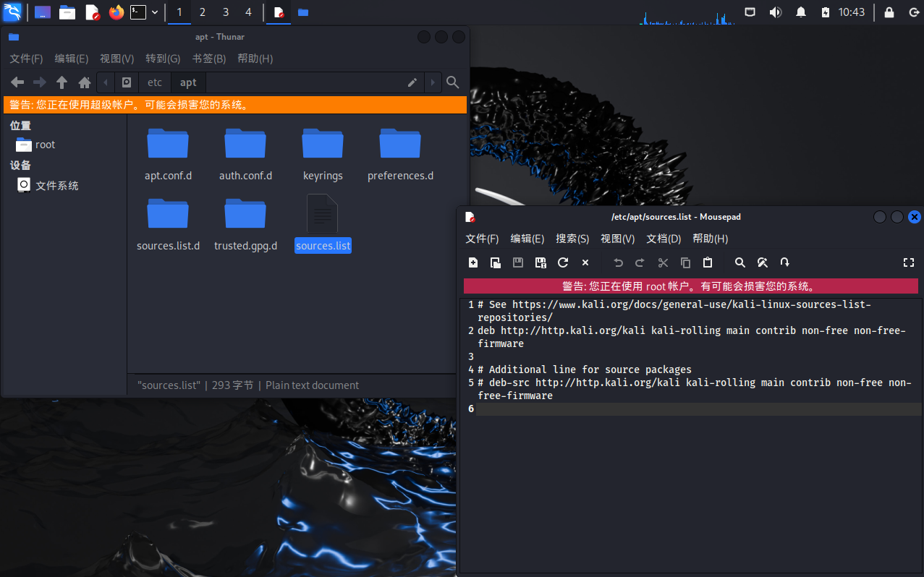This screenshot has width=924, height=577.
Task: Click the Thunar task button in the panel
Action: point(302,12)
